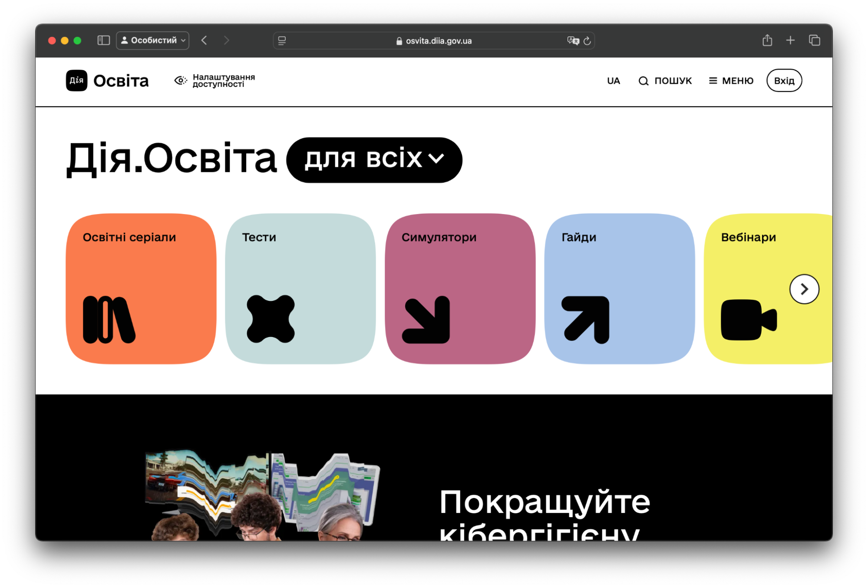Viewport: 868px width, 588px height.
Task: Open the Особистий profile dropdown
Action: 153,40
